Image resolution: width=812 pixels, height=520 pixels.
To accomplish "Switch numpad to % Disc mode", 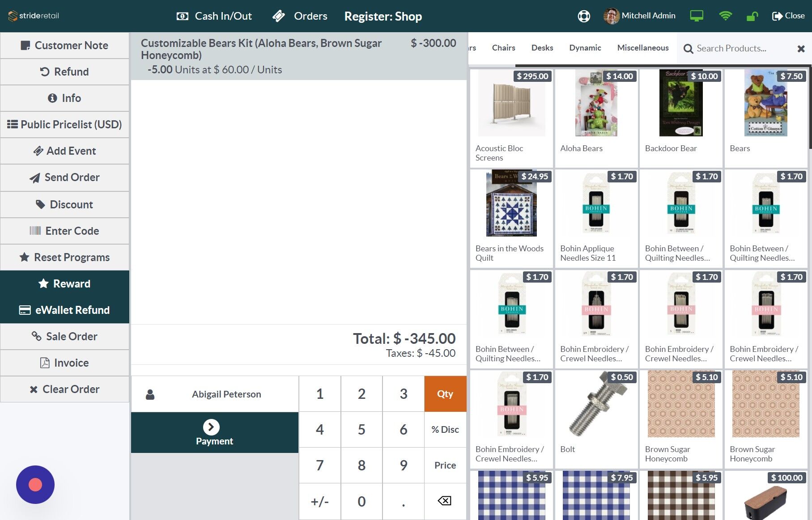I will pyautogui.click(x=445, y=429).
